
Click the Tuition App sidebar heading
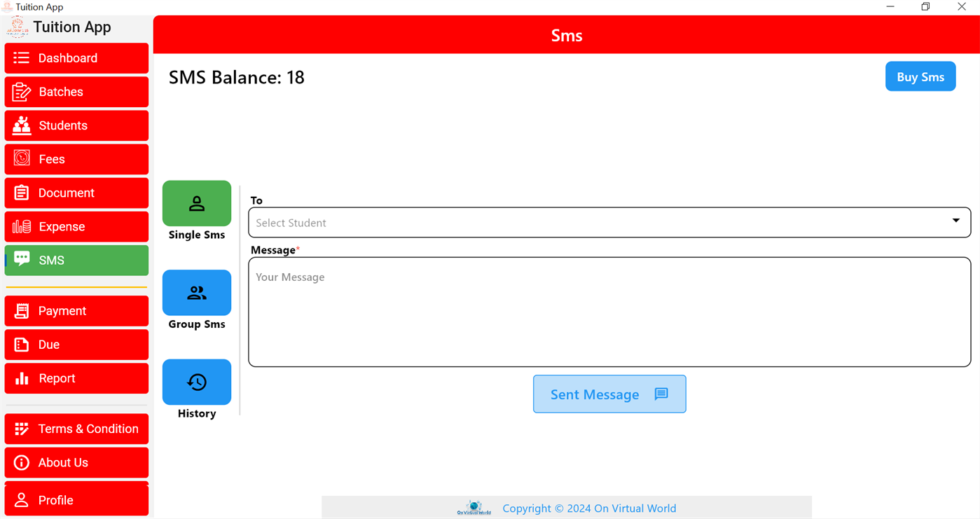(72, 27)
